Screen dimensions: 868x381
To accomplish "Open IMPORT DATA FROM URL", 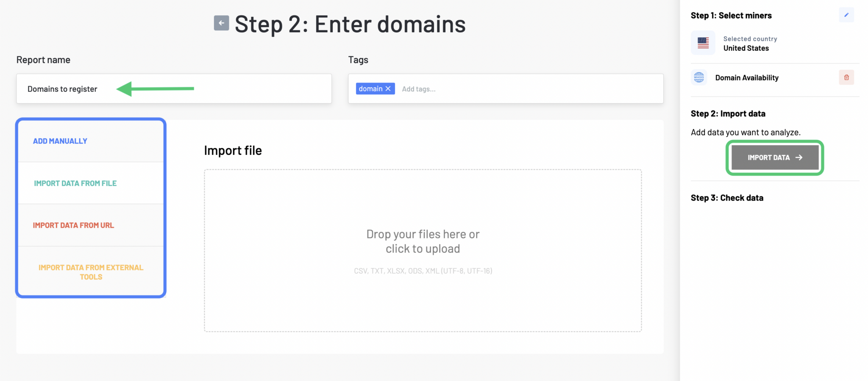I will pos(73,225).
